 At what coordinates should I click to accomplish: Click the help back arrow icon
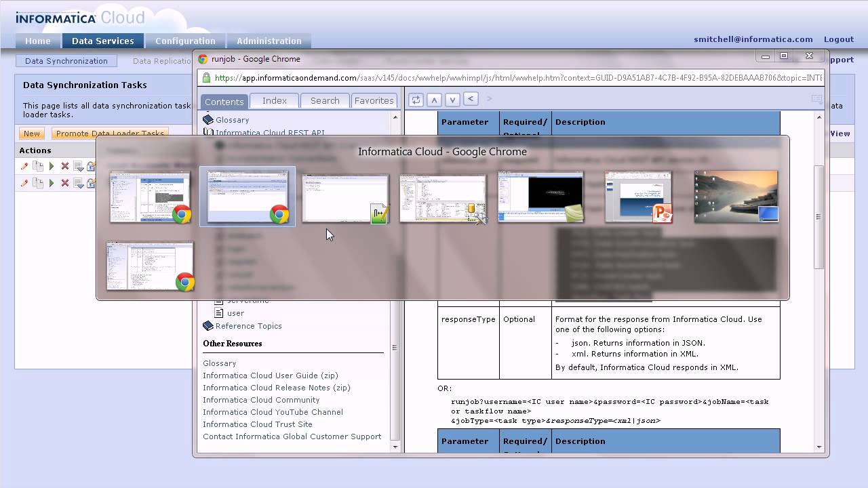click(471, 99)
